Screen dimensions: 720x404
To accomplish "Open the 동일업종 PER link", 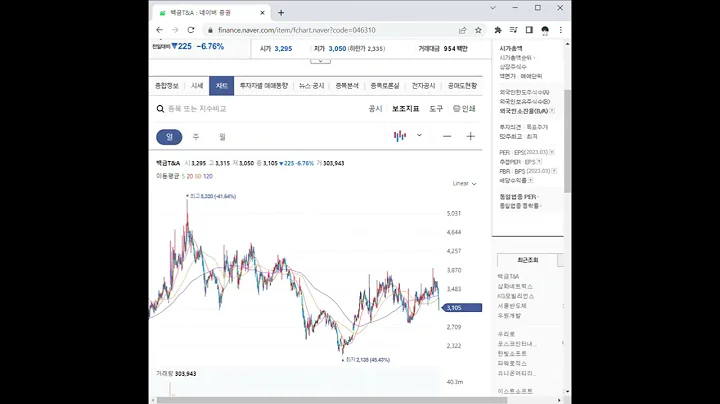I will point(518,196).
